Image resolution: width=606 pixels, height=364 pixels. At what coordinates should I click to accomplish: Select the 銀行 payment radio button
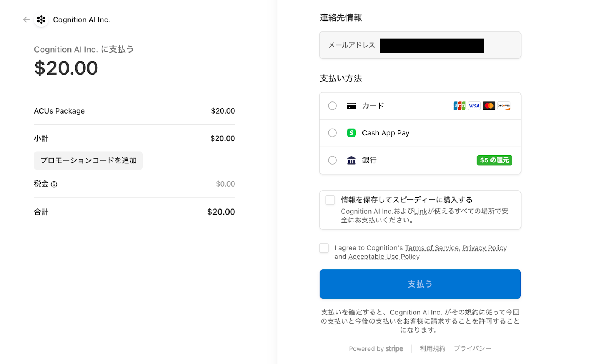point(333,160)
